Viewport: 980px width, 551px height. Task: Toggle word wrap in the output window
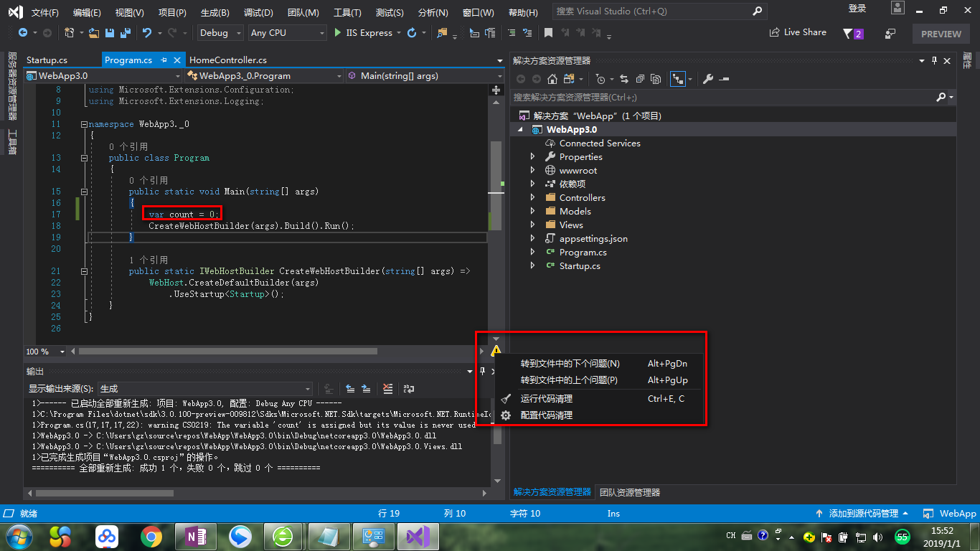click(409, 389)
